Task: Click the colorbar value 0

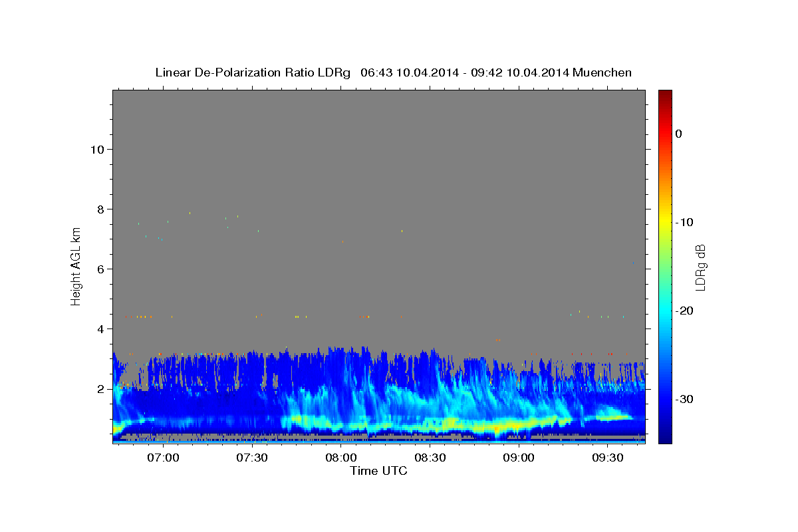Action: [x=679, y=134]
